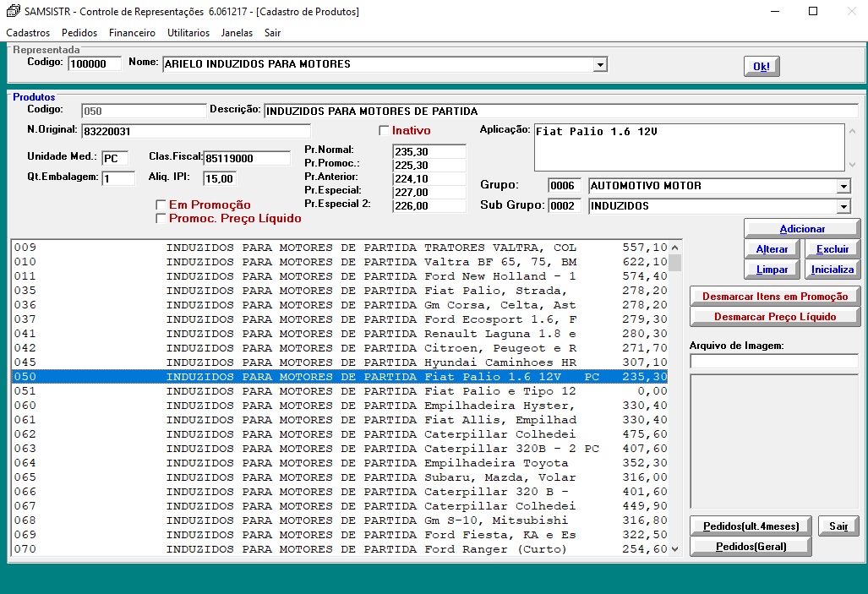Click up arrow of Aplicação scrollbar
Image resolution: width=868 pixels, height=594 pixels.
point(853,131)
